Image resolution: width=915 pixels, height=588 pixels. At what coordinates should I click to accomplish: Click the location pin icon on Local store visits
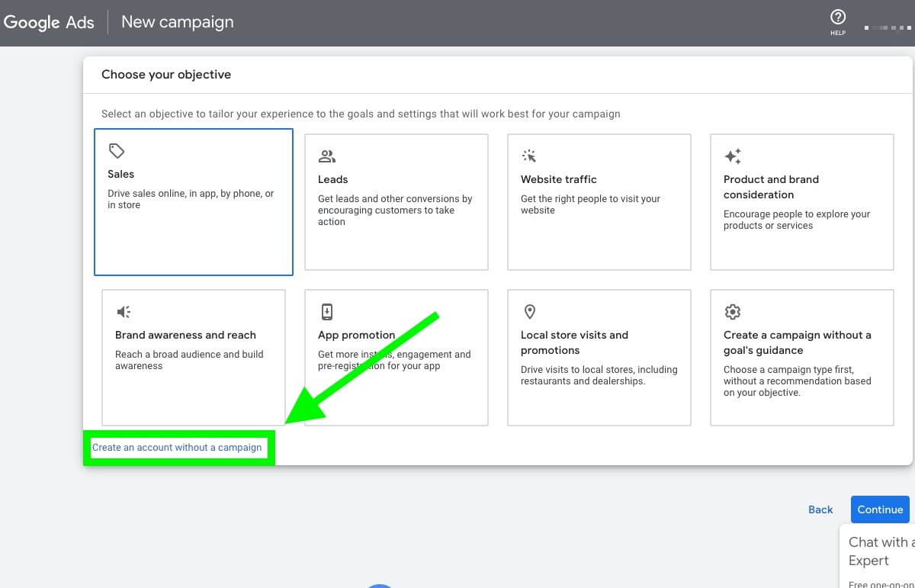click(x=529, y=311)
